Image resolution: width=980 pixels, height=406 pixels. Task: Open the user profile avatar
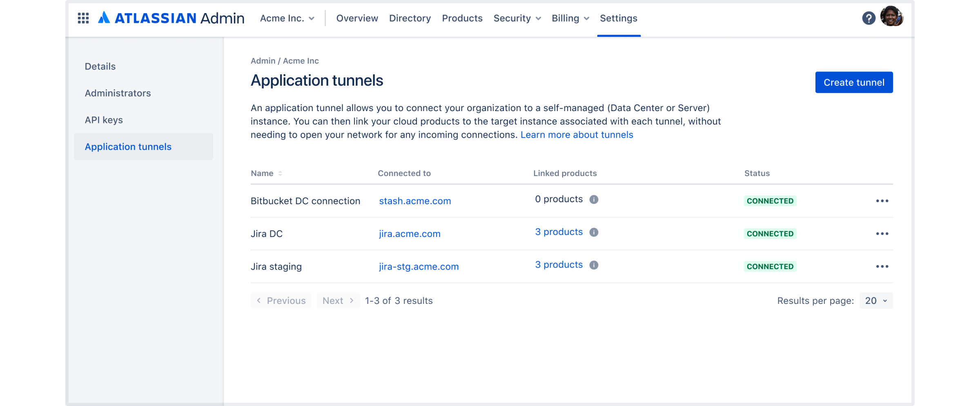pos(892,17)
